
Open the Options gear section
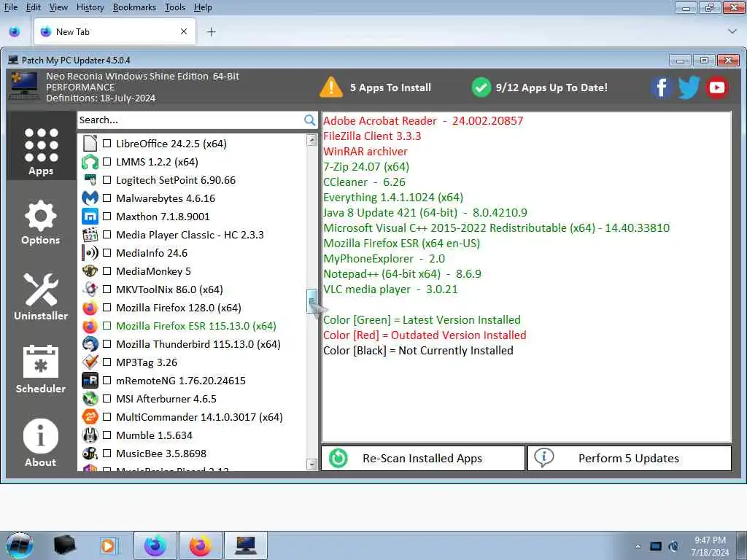(41, 223)
